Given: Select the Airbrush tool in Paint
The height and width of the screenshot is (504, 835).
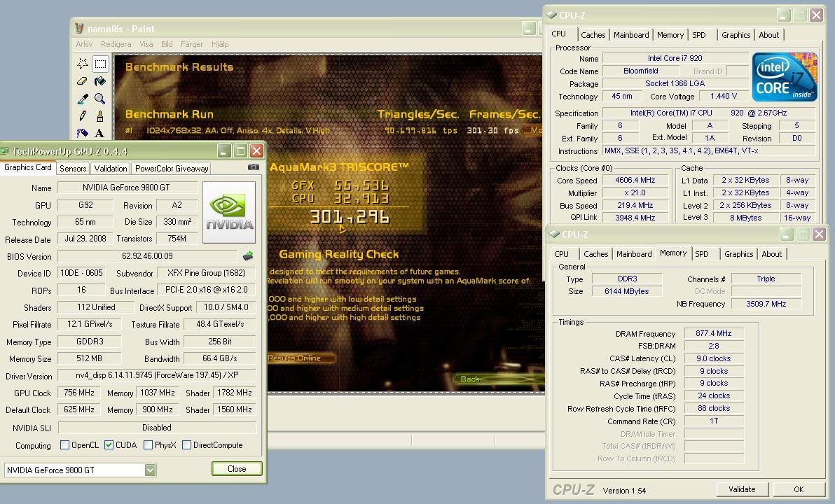Looking at the screenshot, I should (83, 132).
